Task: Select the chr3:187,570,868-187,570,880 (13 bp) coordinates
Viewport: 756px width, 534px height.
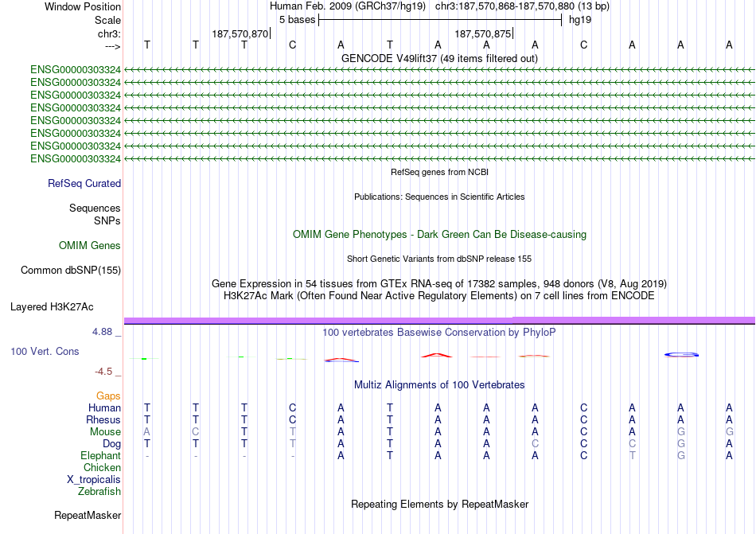Action: tap(522, 6)
